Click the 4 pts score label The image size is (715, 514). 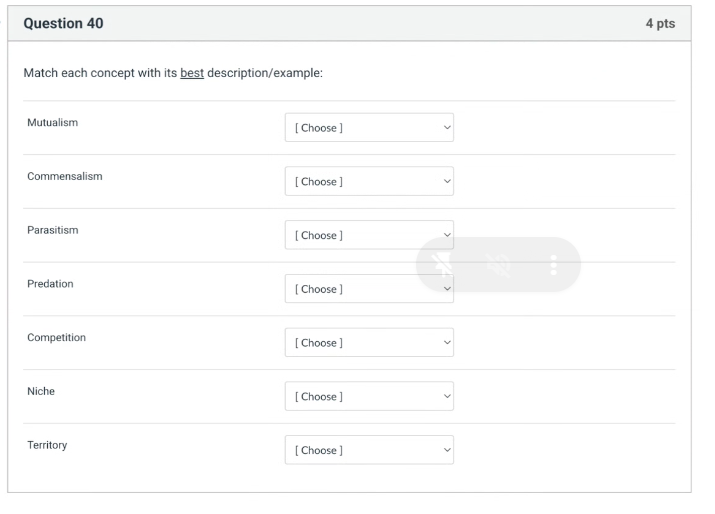click(660, 23)
